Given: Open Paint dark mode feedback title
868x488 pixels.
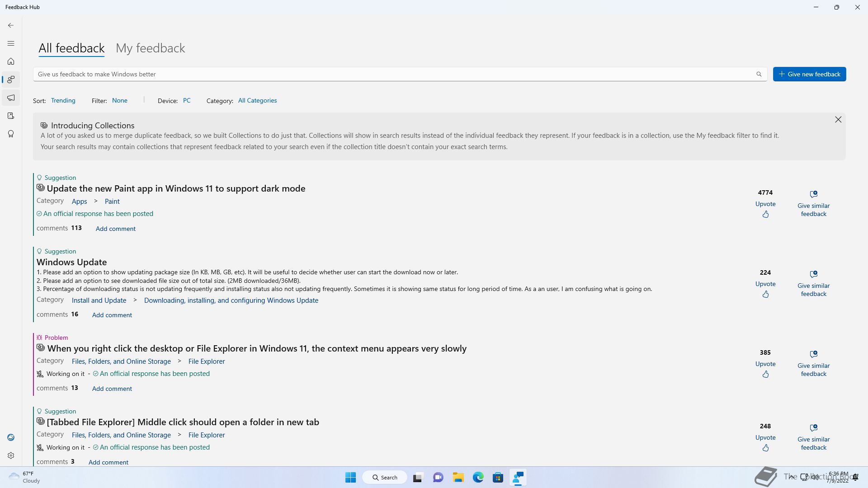Looking at the screenshot, I should click(x=176, y=188).
